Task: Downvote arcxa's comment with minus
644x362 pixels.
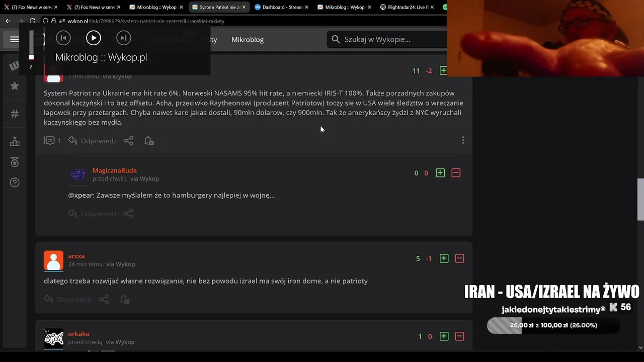Action: (x=459, y=258)
